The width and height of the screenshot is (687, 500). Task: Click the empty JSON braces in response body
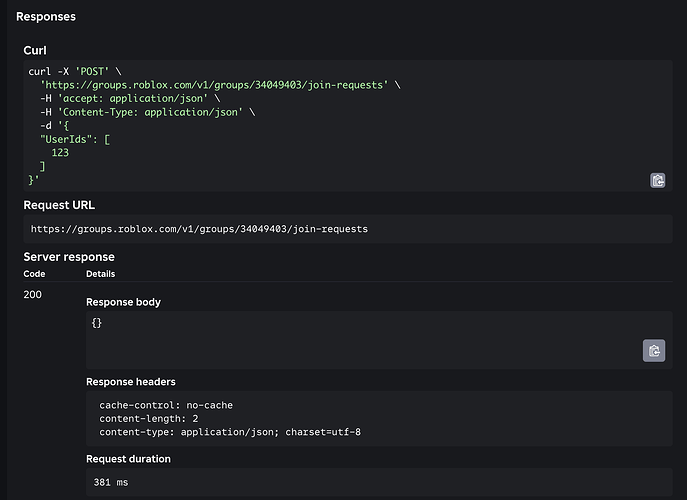(x=96, y=323)
